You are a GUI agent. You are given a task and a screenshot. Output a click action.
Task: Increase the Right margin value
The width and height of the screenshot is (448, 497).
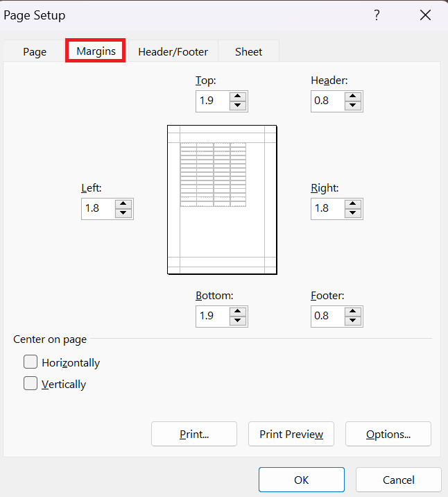[x=353, y=204]
